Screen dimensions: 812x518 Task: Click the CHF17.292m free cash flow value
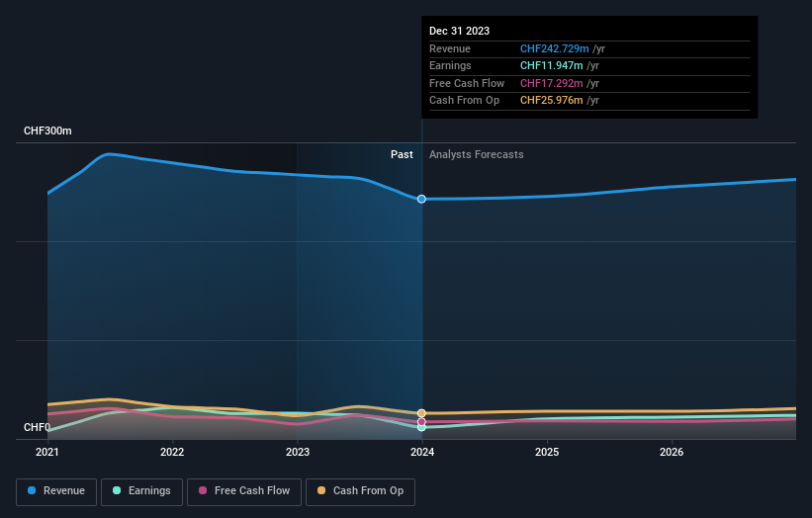[x=552, y=83]
